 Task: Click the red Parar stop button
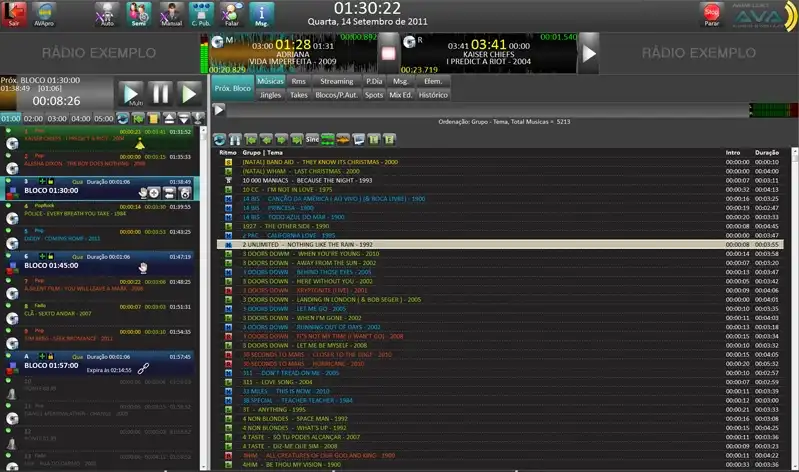tap(711, 14)
